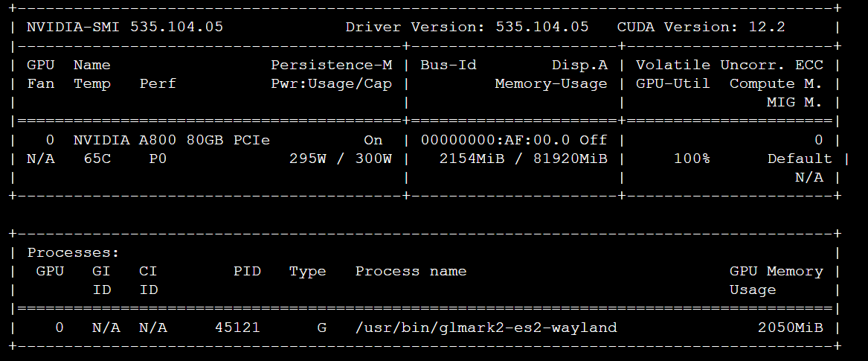Screen dimensions: 868x361
Task: Click the Pwr:Usage/Cap header
Action: click(332, 84)
